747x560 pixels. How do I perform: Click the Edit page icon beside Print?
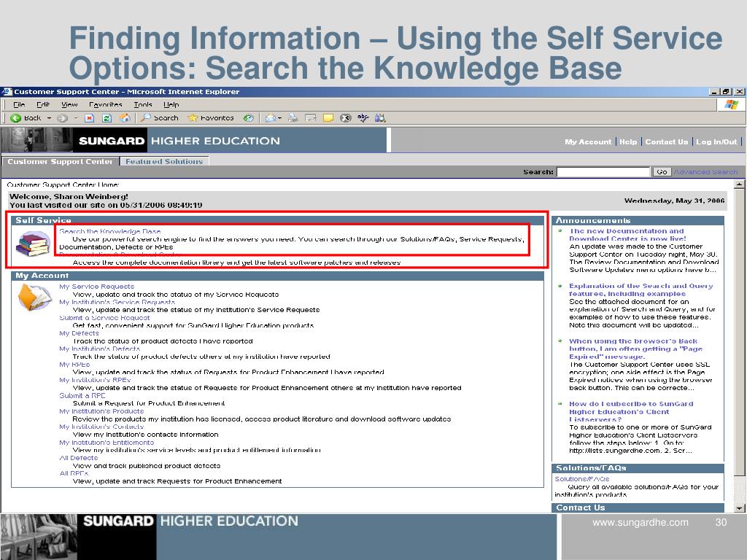(311, 117)
